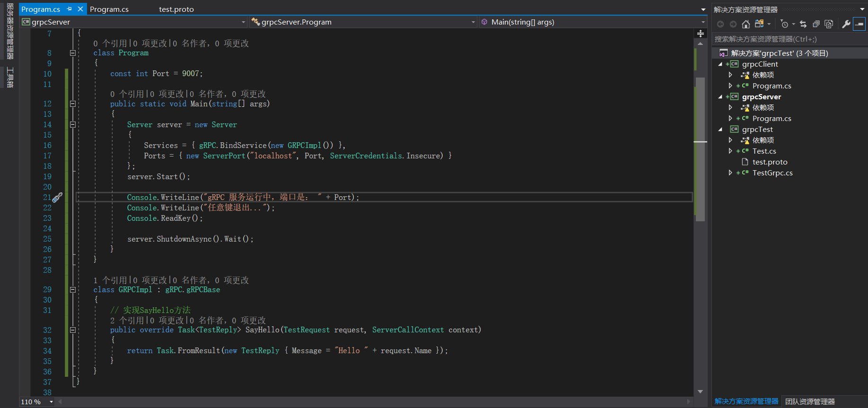868x408 pixels.
Task: Click the Sync with Active Document icon
Action: pyautogui.click(x=803, y=24)
